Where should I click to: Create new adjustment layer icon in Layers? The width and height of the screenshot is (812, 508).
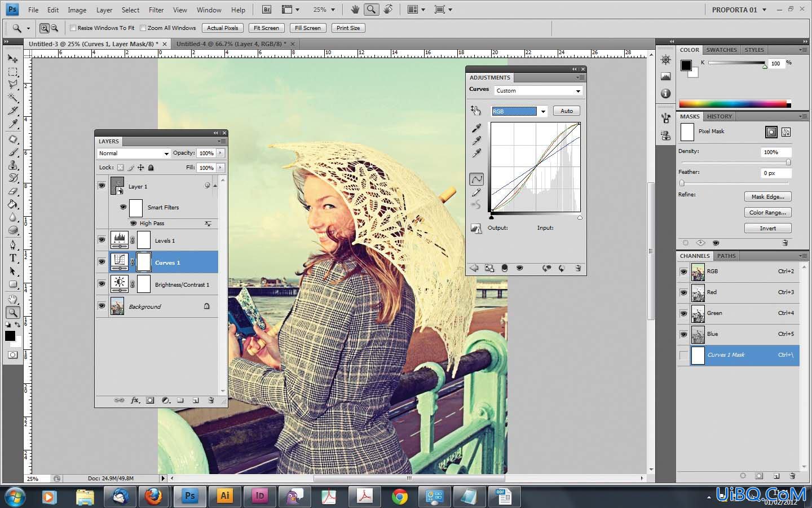(x=166, y=400)
